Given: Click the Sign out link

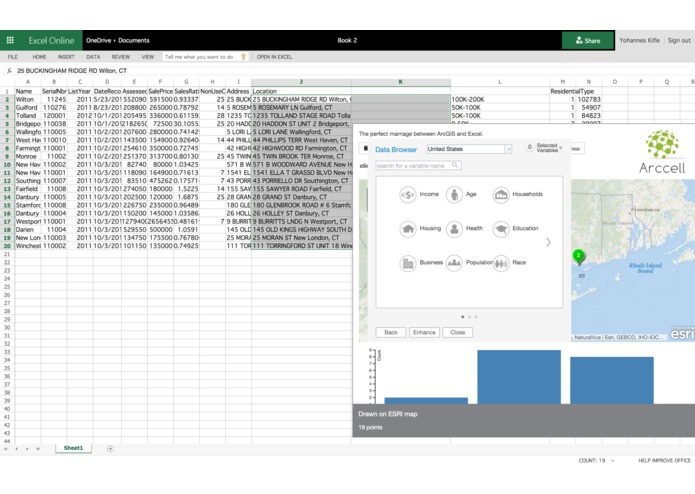Looking at the screenshot, I should point(679,40).
